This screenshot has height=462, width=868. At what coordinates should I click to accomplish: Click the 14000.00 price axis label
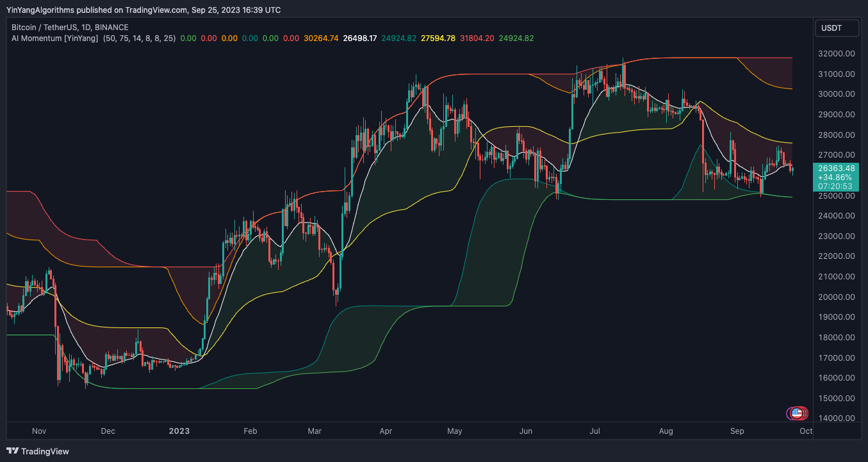point(837,418)
